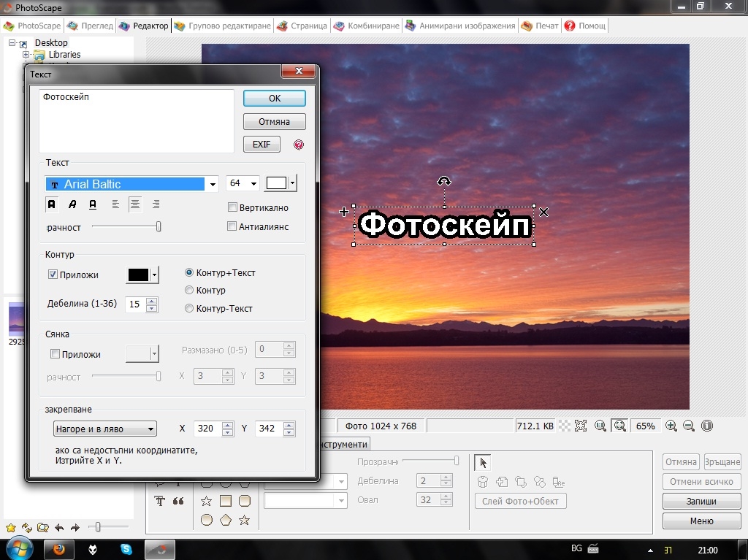Open Firefox from the taskbar
Screen dimensions: 748x560
coord(58,550)
